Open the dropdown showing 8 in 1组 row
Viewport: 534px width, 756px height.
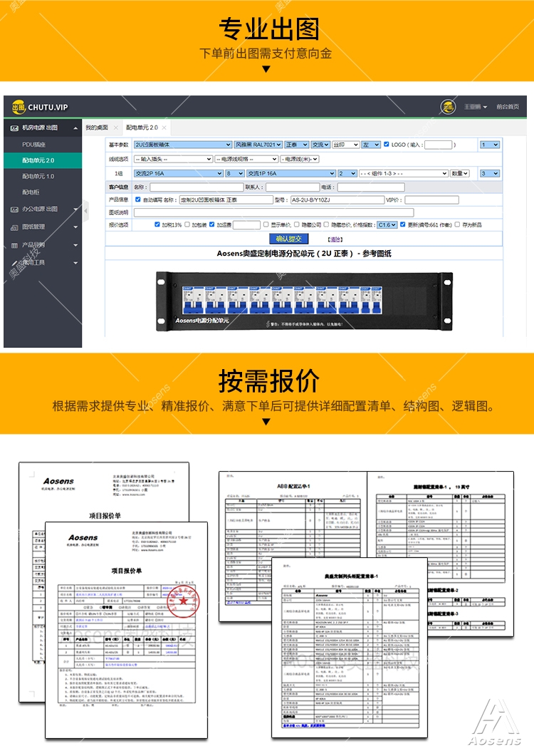pyautogui.click(x=235, y=174)
